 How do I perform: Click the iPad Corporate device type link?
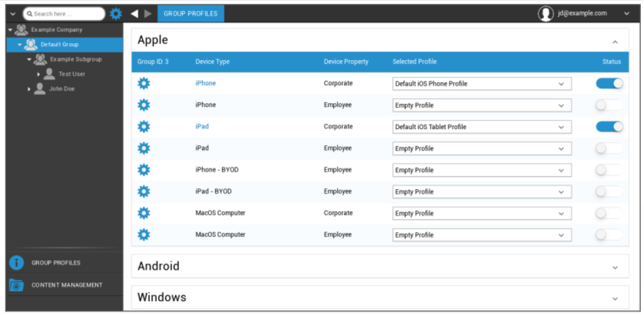[202, 127]
